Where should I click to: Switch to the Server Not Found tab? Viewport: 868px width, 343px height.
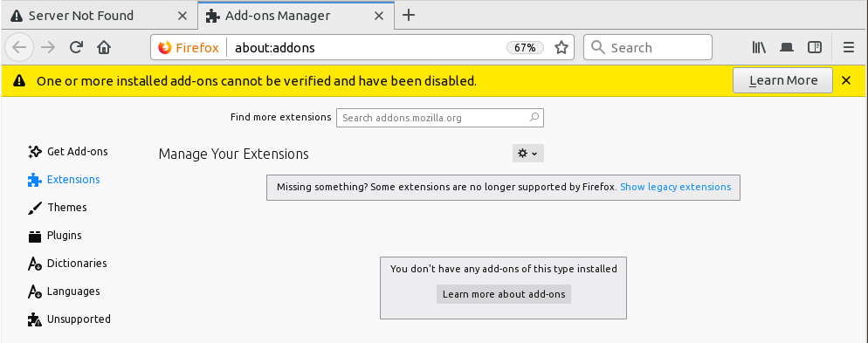click(x=99, y=16)
